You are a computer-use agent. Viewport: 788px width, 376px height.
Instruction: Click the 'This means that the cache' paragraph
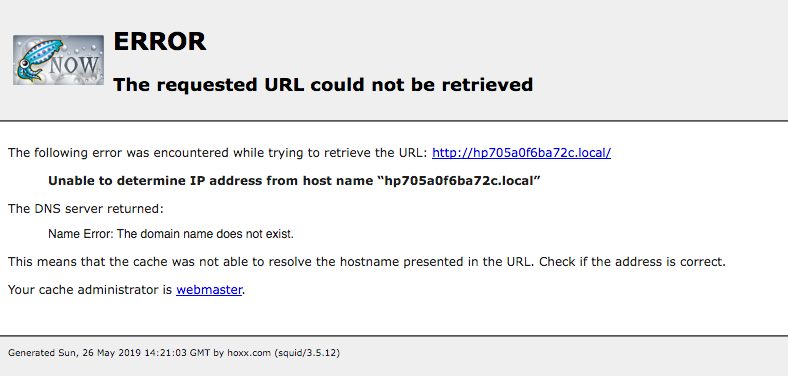point(367,262)
